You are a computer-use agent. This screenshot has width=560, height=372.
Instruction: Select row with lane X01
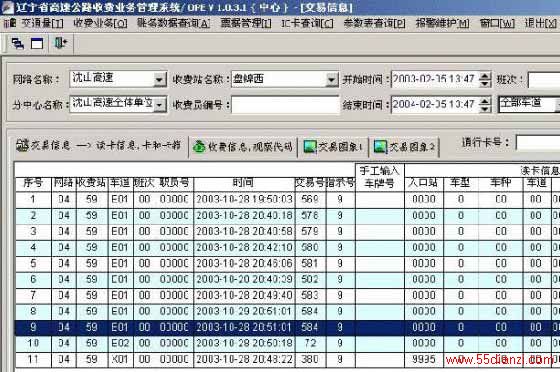click(288, 359)
